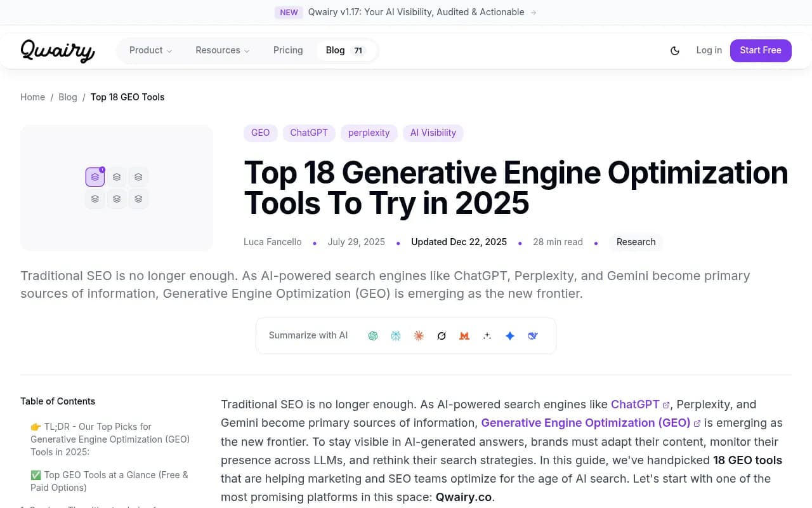812x508 pixels.
Task: Go to Home breadcrumb
Action: (x=32, y=97)
